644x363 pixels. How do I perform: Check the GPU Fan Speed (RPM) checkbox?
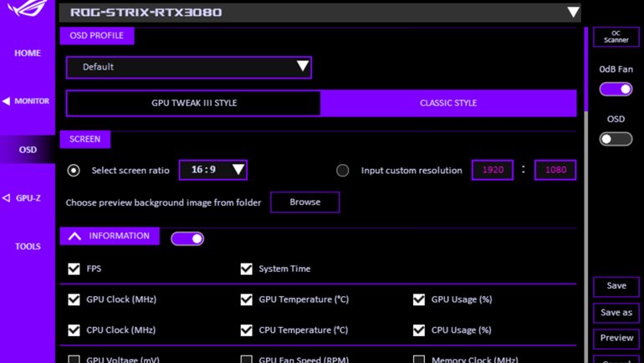247,360
